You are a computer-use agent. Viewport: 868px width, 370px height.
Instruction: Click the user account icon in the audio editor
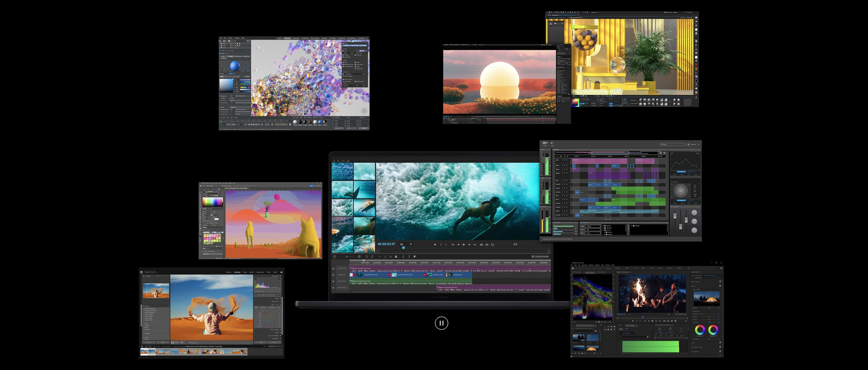pyautogui.click(x=688, y=144)
